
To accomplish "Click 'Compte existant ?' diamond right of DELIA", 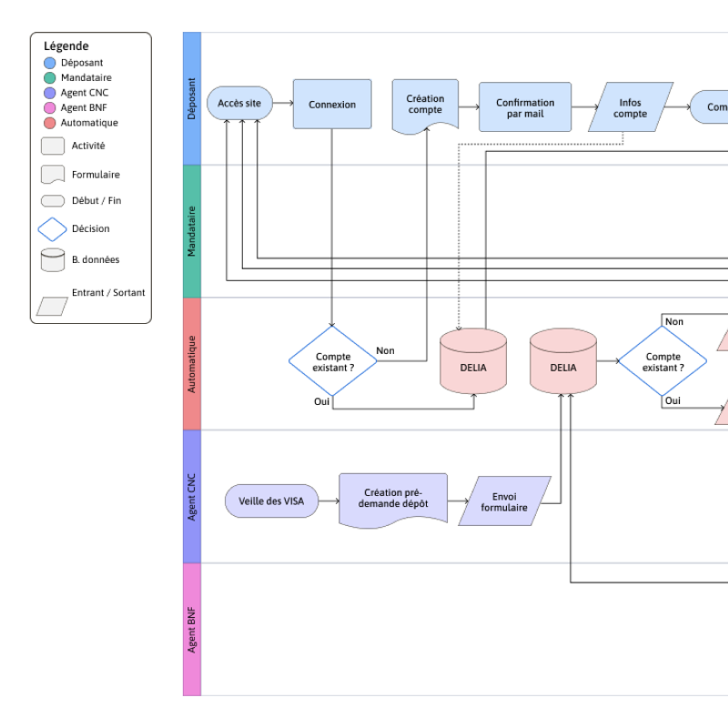I will pos(662,361).
